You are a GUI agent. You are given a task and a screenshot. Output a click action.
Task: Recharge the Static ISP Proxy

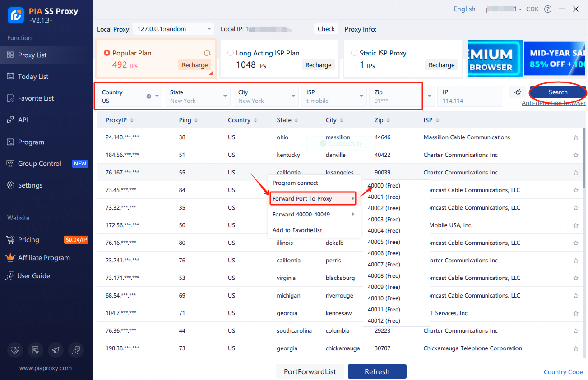441,65
